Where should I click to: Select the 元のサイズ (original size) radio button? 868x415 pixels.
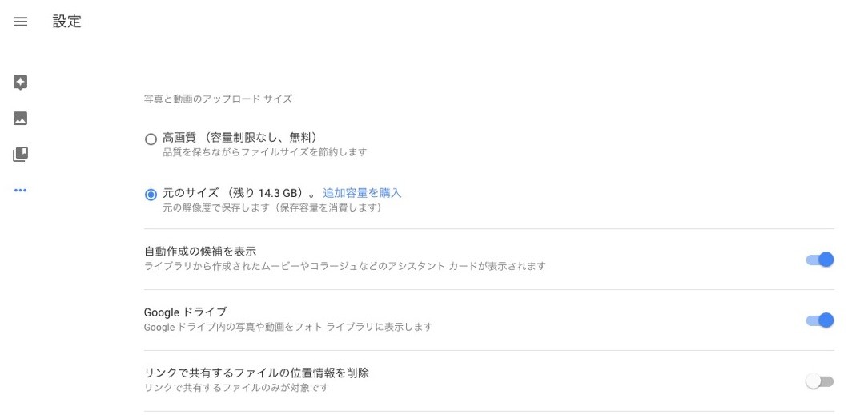(151, 195)
